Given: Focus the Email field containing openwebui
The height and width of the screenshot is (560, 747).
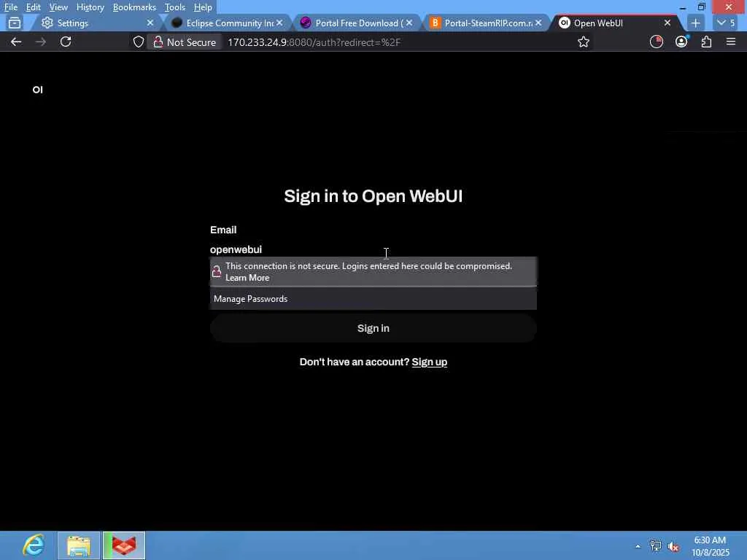Looking at the screenshot, I should (373, 249).
